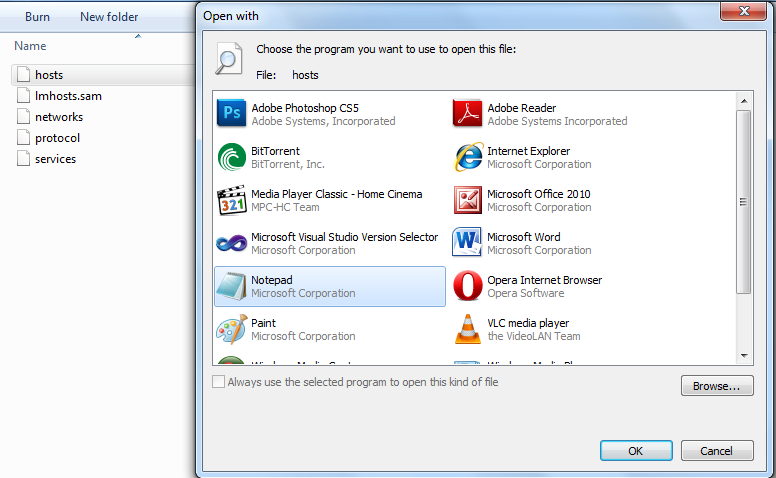Pick the BitTorrent program icon

(232, 157)
